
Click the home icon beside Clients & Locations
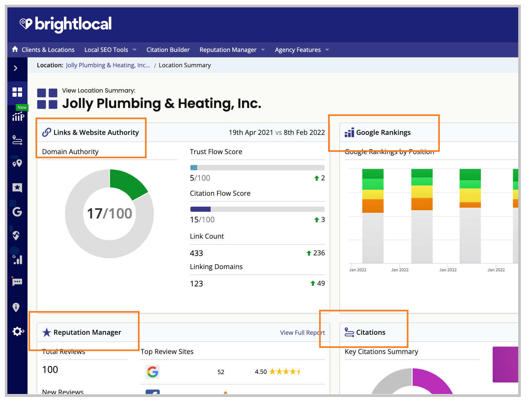coord(15,49)
